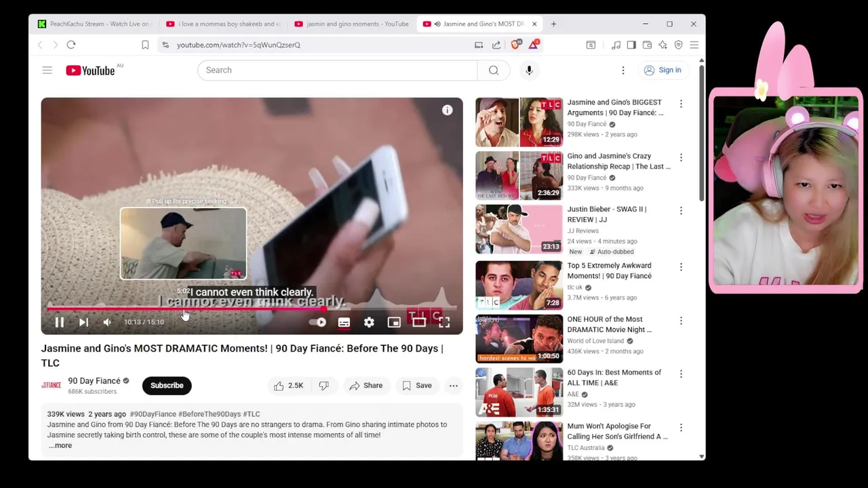The height and width of the screenshot is (488, 868).
Task: Open options for Top 5 Extremely Awkward Moments
Action: coord(681,267)
